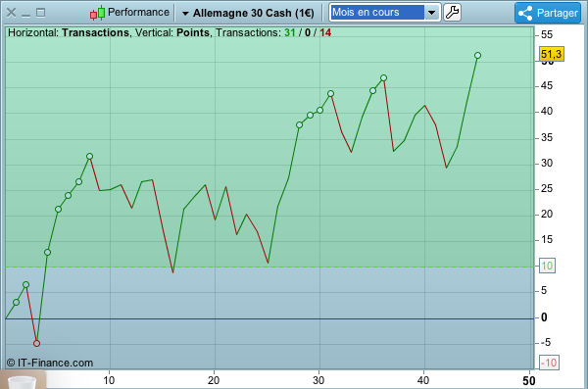Click the Performance candlestick icon
Screen dimensions: 588x389
[x=97, y=13]
